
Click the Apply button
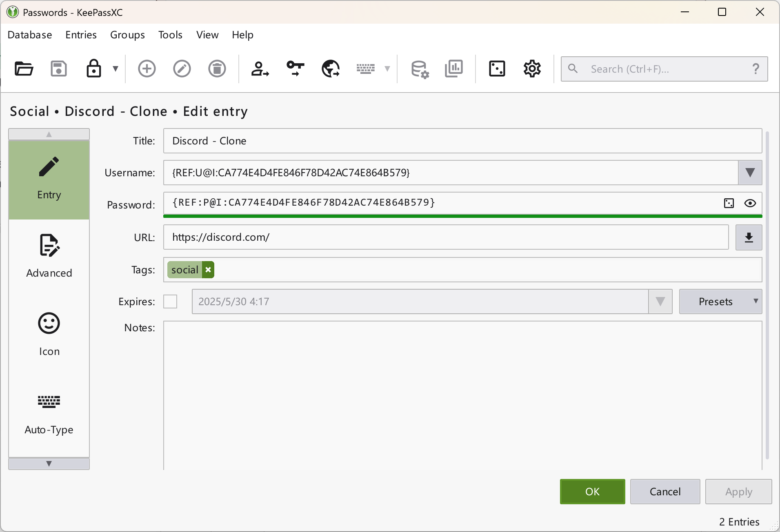pos(738,492)
